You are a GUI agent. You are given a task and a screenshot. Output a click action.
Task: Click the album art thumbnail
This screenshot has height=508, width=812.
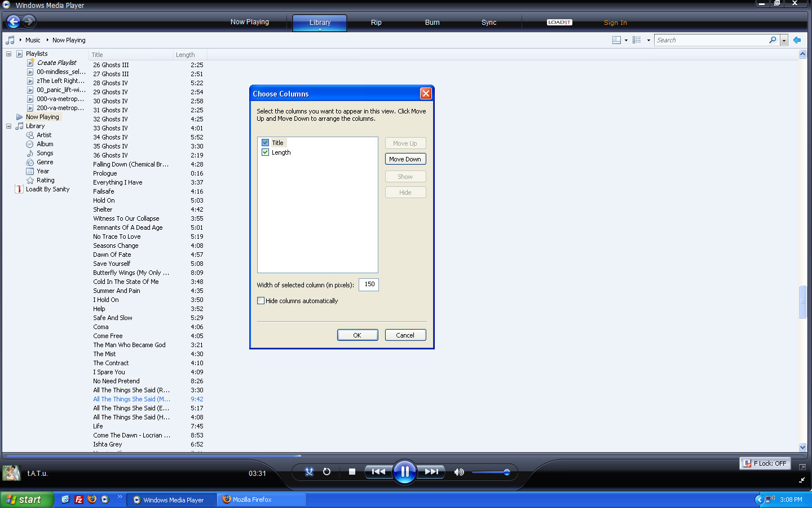[11, 473]
